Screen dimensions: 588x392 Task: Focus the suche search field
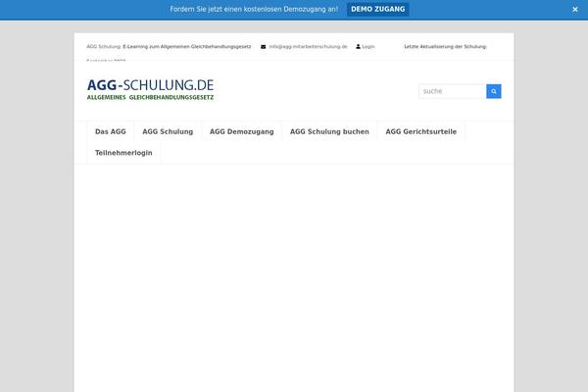[x=452, y=91]
